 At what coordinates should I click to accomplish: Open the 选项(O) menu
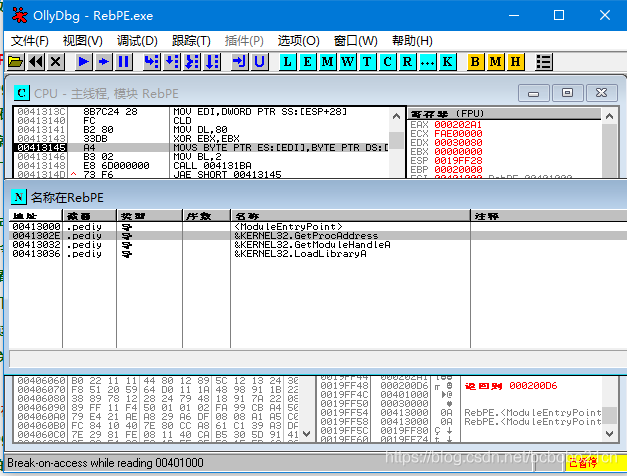pyautogui.click(x=298, y=41)
